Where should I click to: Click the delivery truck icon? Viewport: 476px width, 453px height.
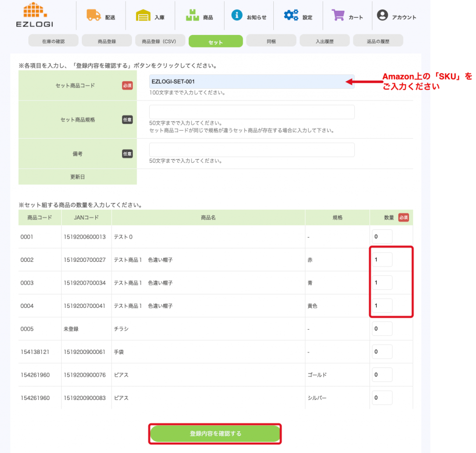pyautogui.click(x=93, y=15)
